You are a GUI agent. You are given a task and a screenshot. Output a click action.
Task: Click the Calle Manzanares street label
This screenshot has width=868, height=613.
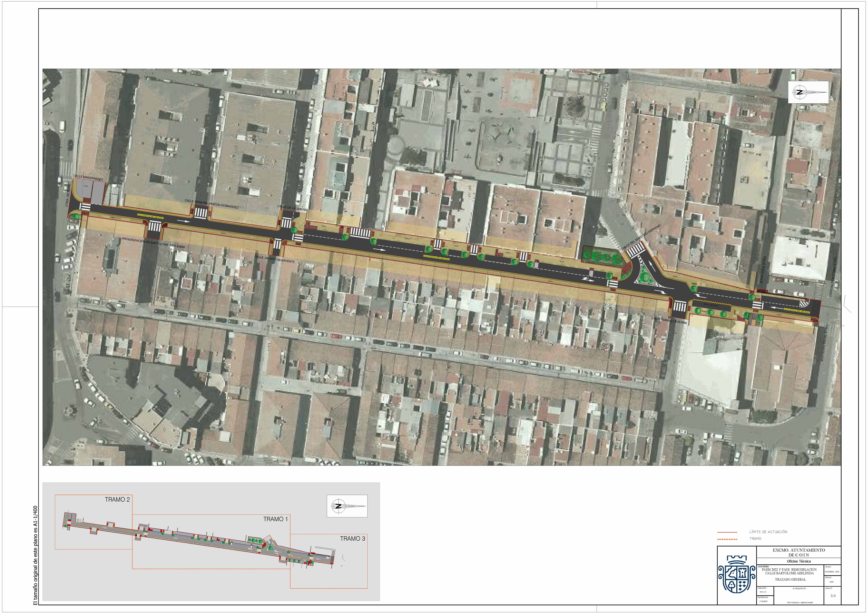pyautogui.click(x=88, y=178)
